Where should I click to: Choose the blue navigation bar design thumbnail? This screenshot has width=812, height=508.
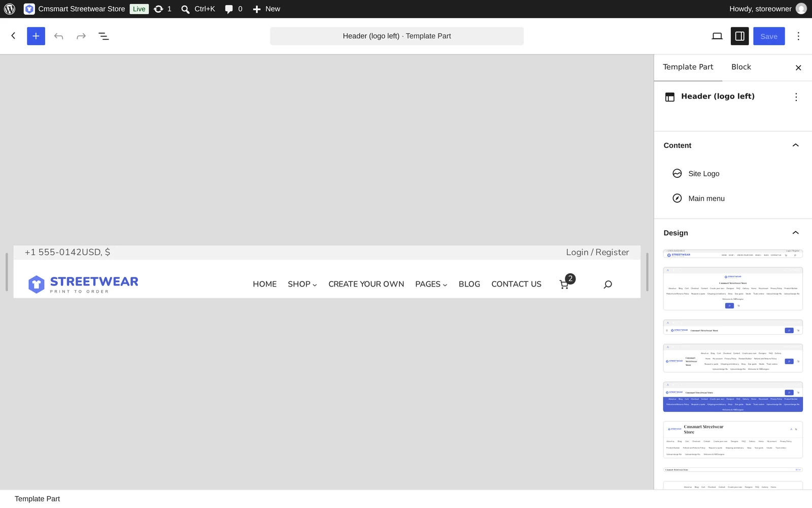point(733,397)
